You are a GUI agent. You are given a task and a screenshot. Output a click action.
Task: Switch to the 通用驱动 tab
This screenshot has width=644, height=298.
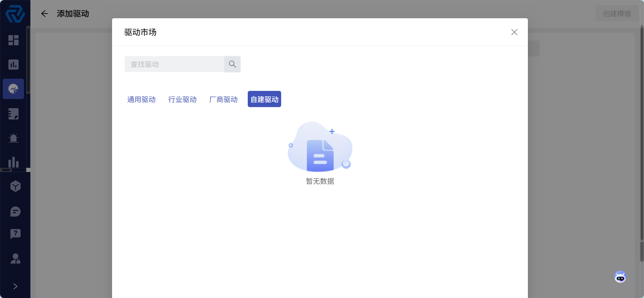141,99
